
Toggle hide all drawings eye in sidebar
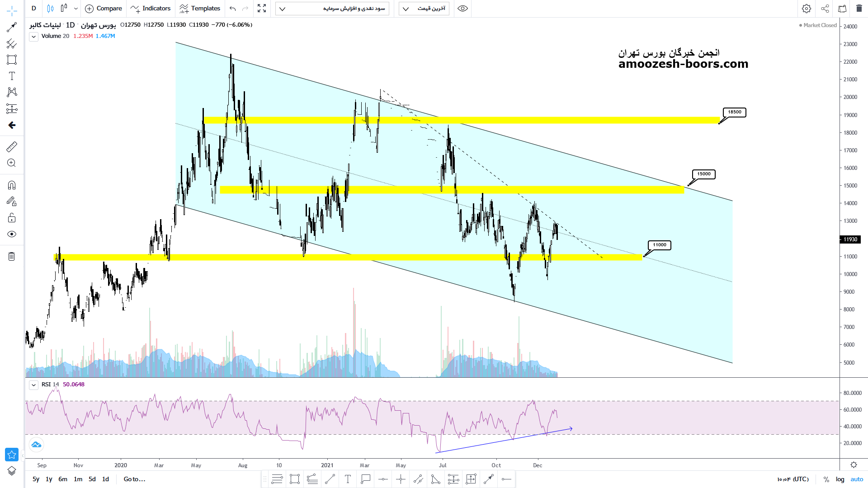pyautogui.click(x=12, y=234)
